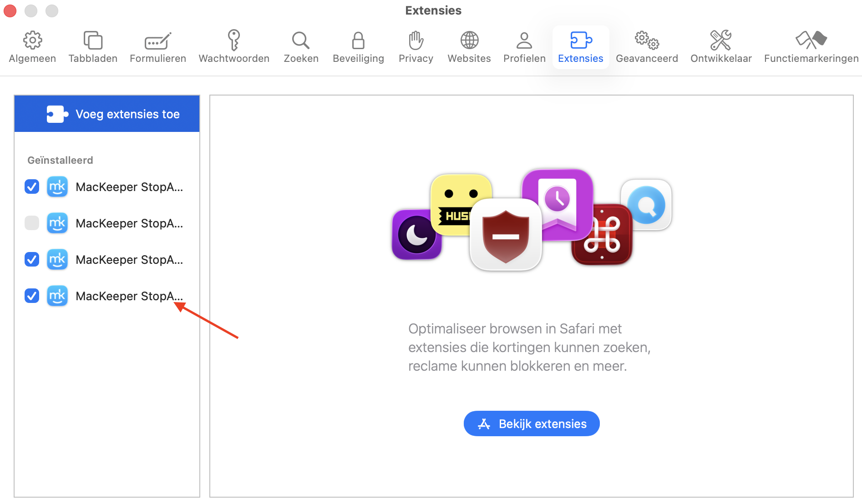Open the Ontwikkelaar tools icon
The image size is (862, 504).
[x=721, y=40]
